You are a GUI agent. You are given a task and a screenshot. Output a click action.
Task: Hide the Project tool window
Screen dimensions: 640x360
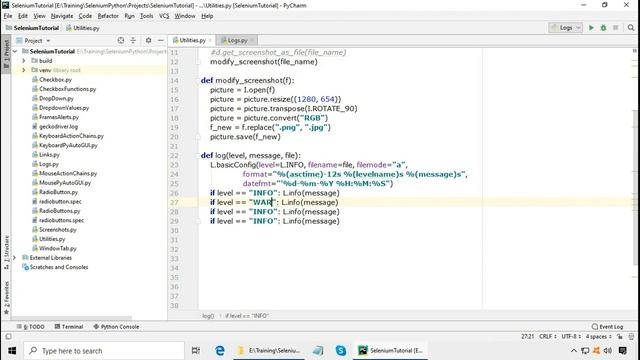160,40
